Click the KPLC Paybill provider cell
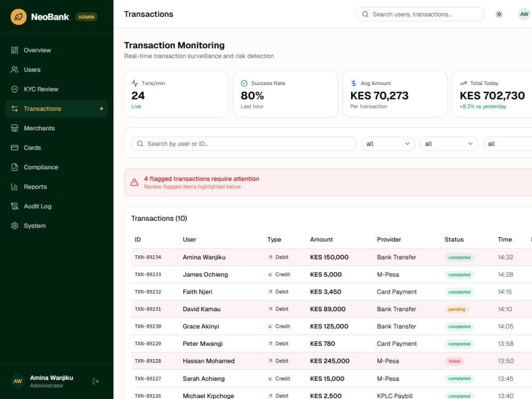This screenshot has height=399, width=532. pyautogui.click(x=395, y=396)
